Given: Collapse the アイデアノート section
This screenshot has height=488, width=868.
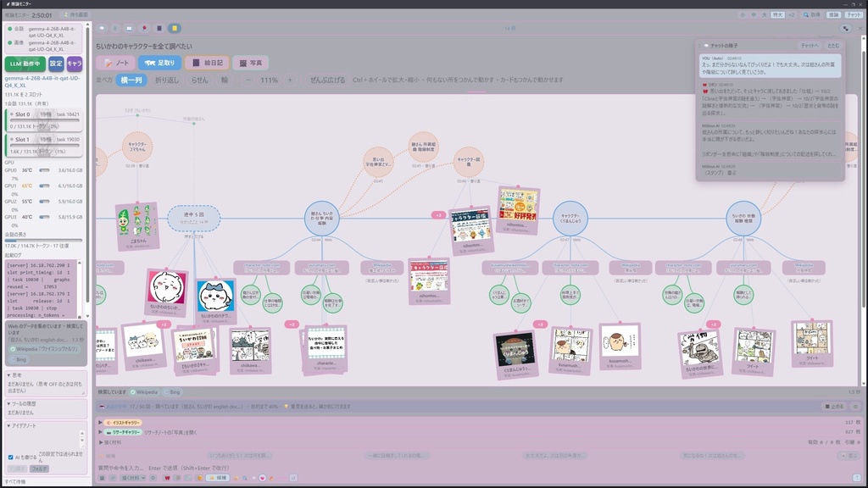Looking at the screenshot, I should [x=21, y=426].
